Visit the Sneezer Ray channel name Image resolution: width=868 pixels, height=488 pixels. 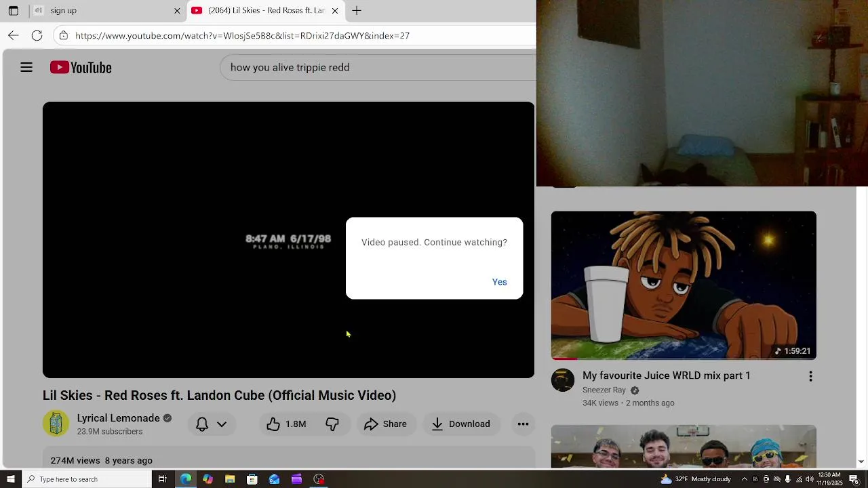[604, 390]
